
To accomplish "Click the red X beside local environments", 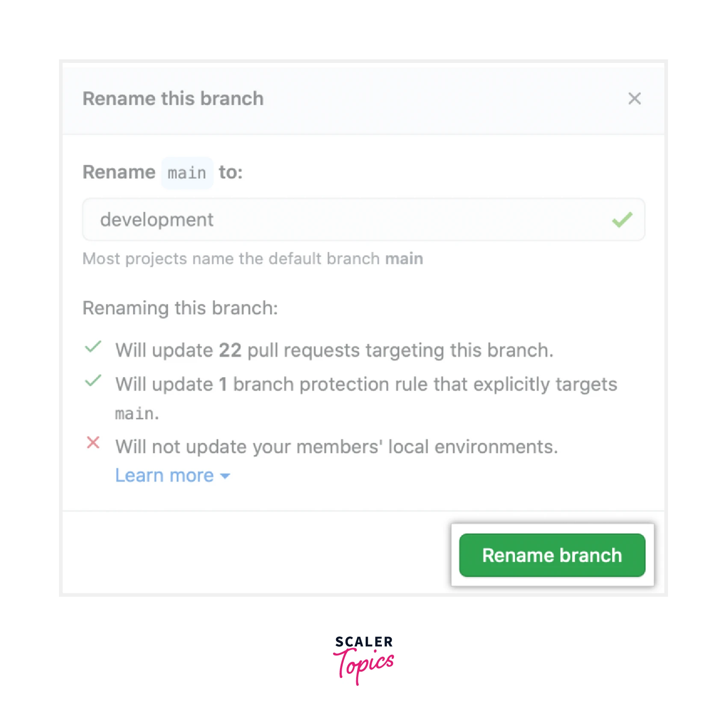I will point(93,442).
